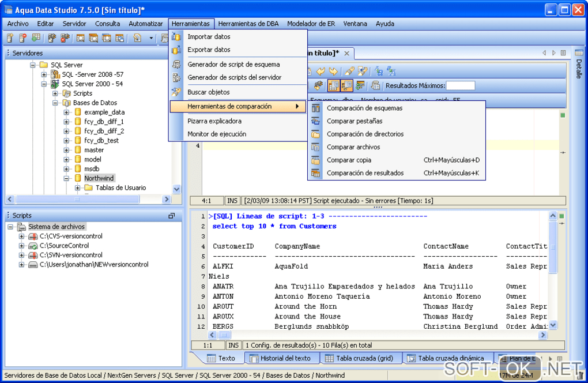Open the Herramientas de DBA menu
The image size is (588, 383).
click(248, 24)
